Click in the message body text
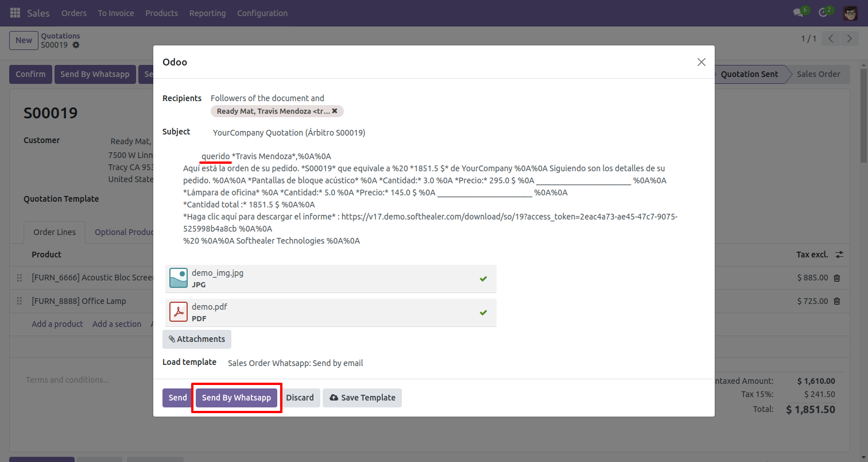The height and width of the screenshot is (462, 868). [x=429, y=198]
